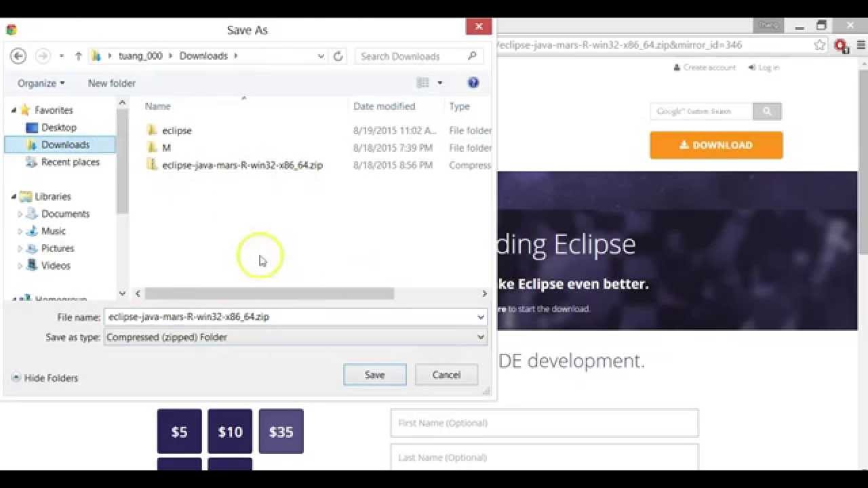868x488 pixels.
Task: Select the M folder
Action: 165,148
